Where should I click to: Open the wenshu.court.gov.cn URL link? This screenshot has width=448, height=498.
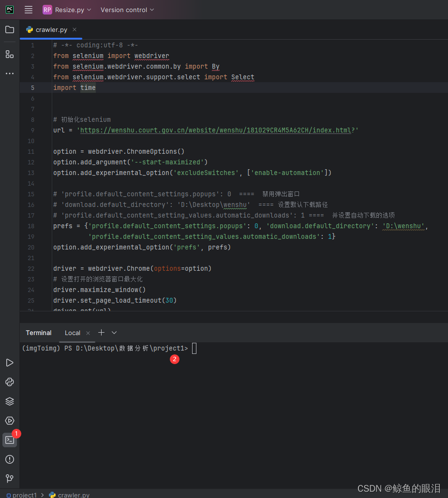(x=216, y=130)
